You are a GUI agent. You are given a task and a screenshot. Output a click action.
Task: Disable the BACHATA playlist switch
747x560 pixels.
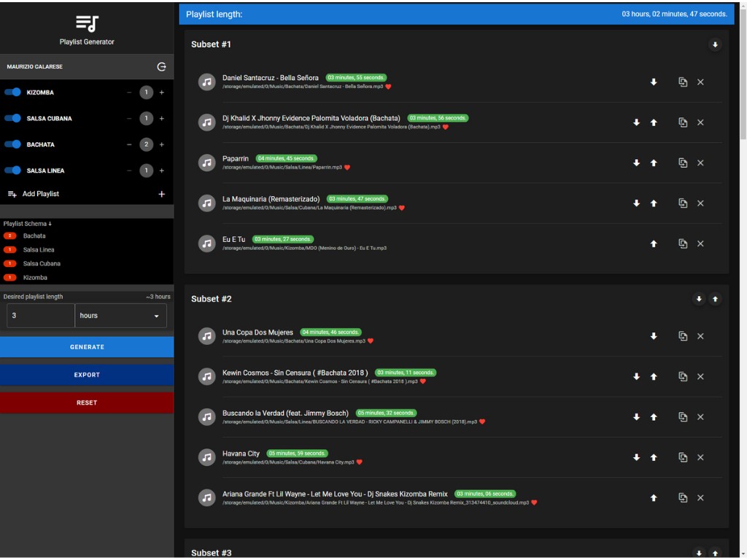(13, 144)
